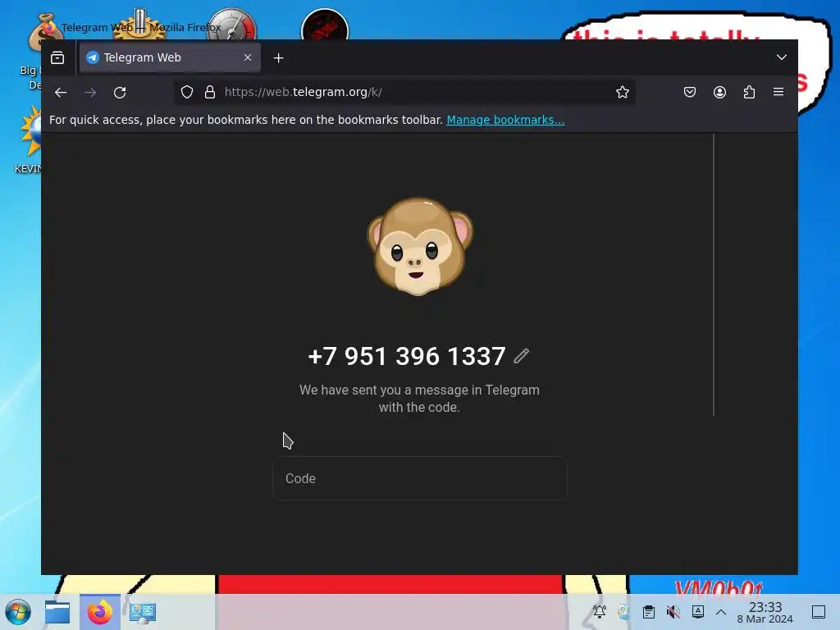The image size is (840, 630).
Task: Click the muted volume tray icon
Action: click(673, 612)
